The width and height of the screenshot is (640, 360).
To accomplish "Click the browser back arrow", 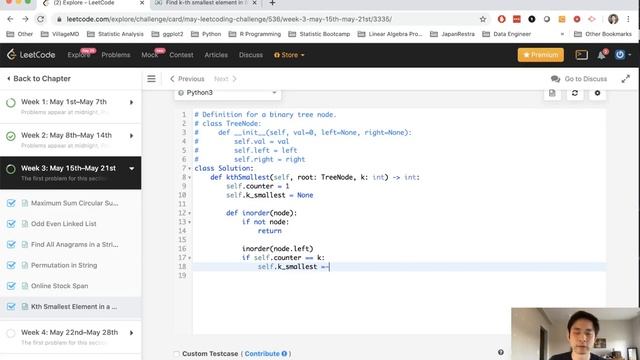I will [x=10, y=19].
